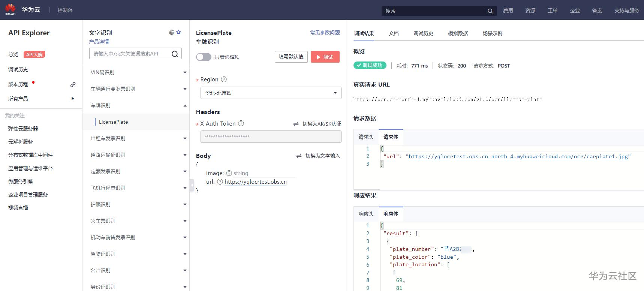The width and height of the screenshot is (644, 291).
Task: Open 费用 in the top menu
Action: pos(508,10)
